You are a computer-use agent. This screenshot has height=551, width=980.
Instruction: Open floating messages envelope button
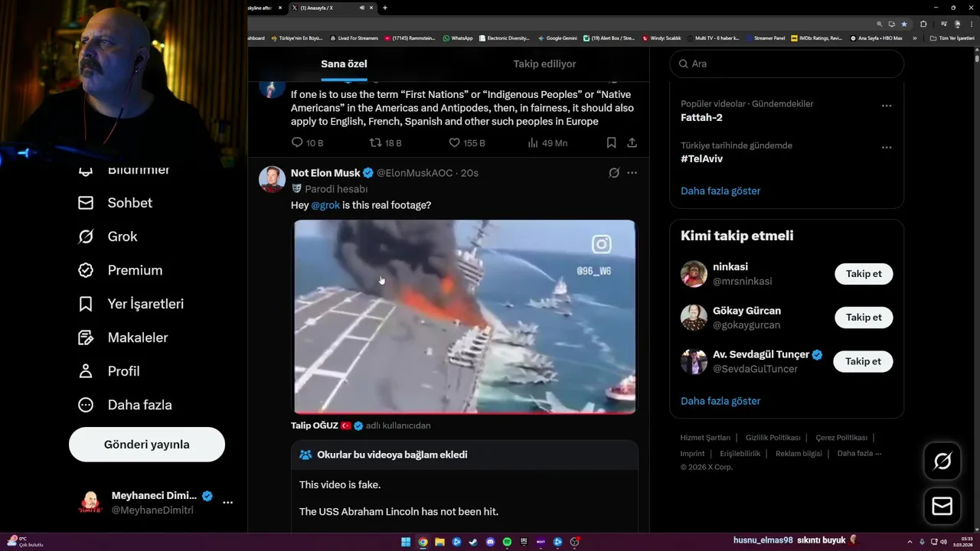pos(942,507)
